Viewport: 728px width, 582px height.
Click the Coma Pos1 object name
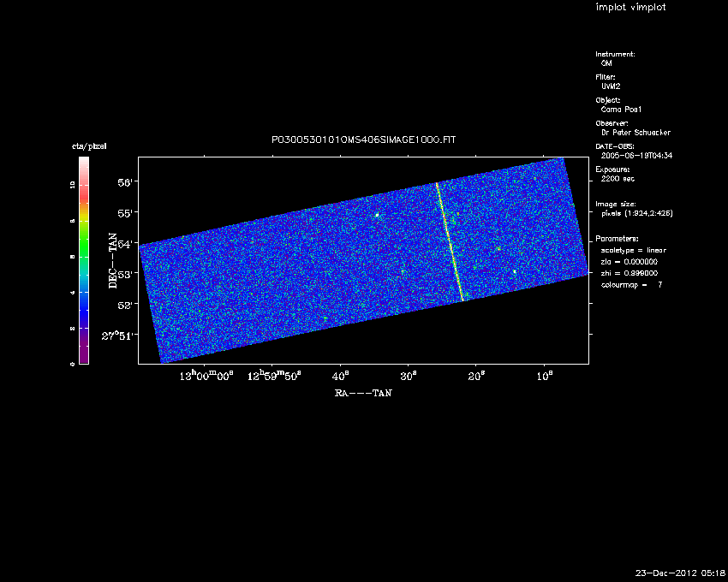point(622,110)
